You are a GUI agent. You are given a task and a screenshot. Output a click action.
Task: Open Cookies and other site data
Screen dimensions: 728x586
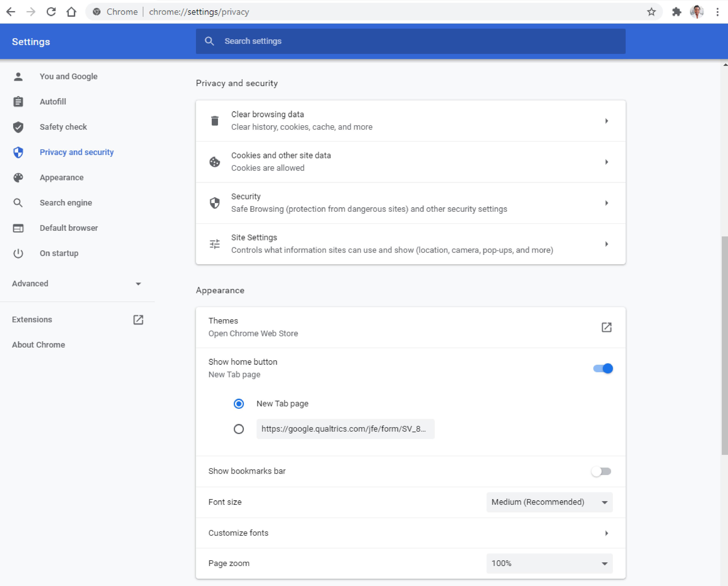pyautogui.click(x=411, y=162)
